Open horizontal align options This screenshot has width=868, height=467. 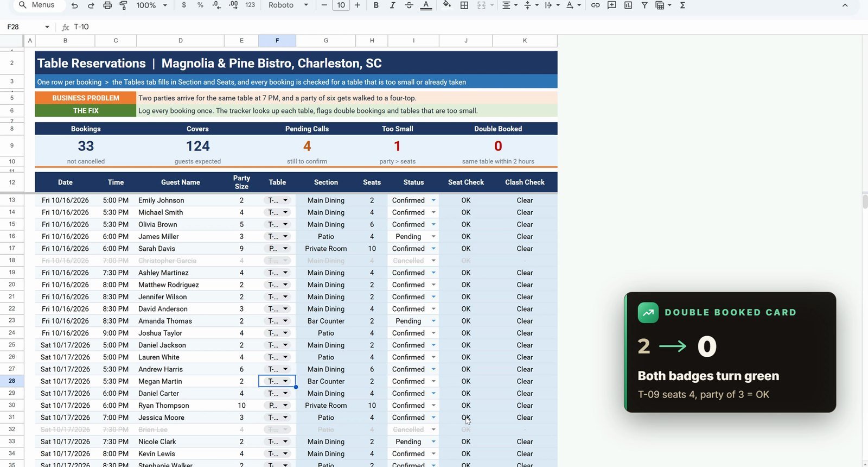click(509, 5)
